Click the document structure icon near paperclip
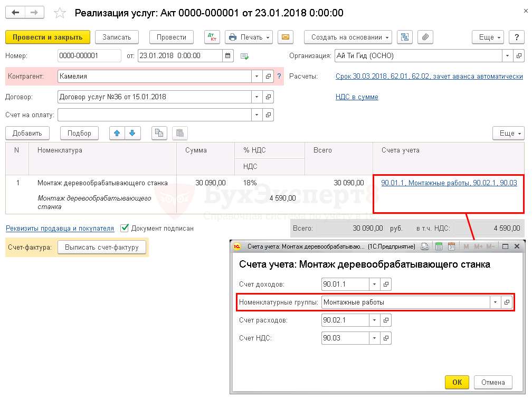This screenshot has height=398, width=532. [x=405, y=37]
